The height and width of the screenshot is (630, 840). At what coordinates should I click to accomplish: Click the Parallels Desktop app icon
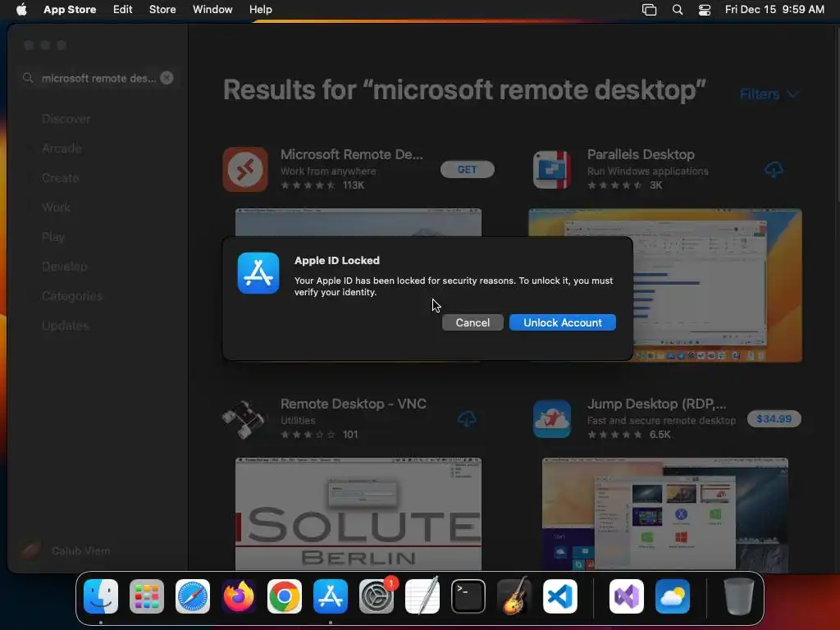click(x=552, y=169)
